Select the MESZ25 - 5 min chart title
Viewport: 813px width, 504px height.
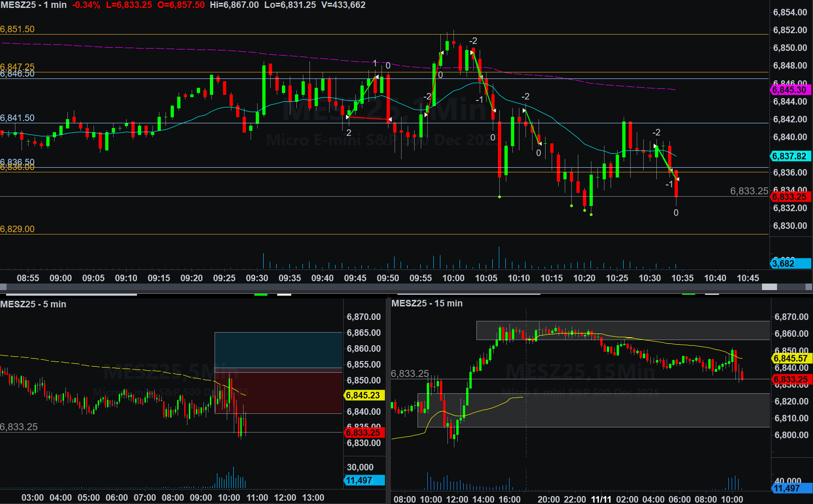coord(33,304)
